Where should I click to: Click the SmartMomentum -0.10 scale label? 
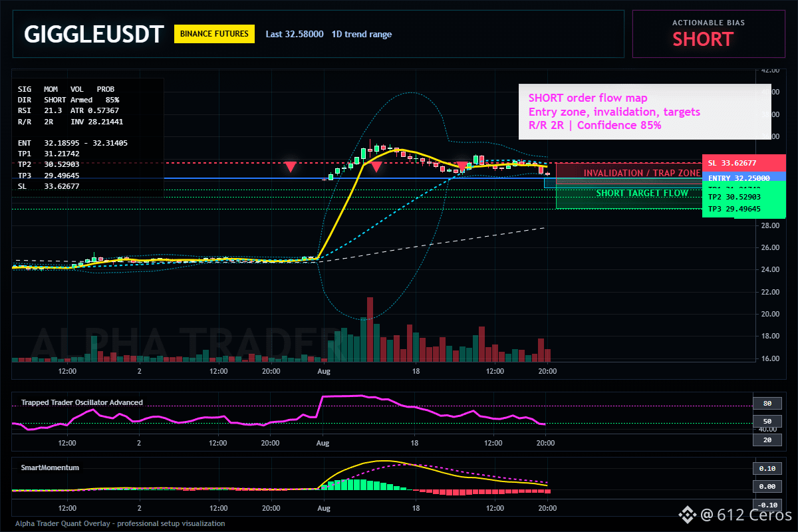pos(767,505)
